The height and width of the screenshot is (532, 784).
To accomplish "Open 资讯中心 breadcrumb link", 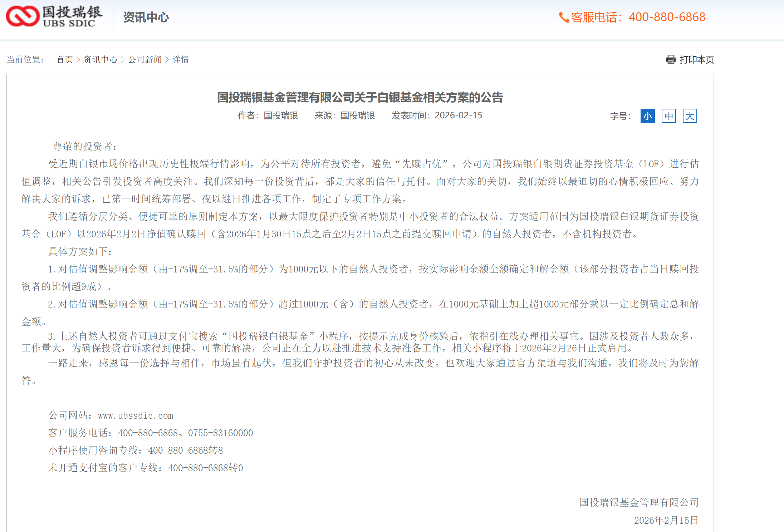I will pyautogui.click(x=101, y=59).
